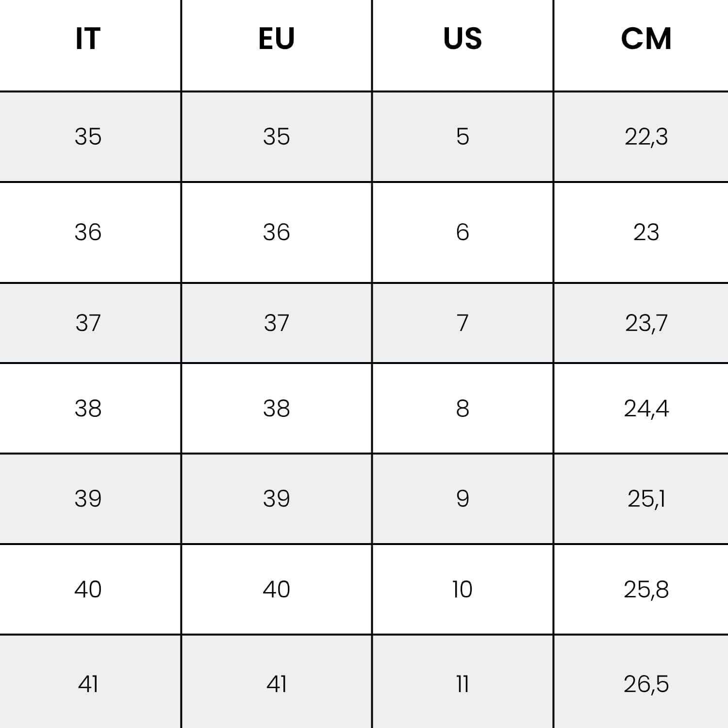This screenshot has height=728, width=728.
Task: Click the US size 10 cell
Action: (x=463, y=589)
